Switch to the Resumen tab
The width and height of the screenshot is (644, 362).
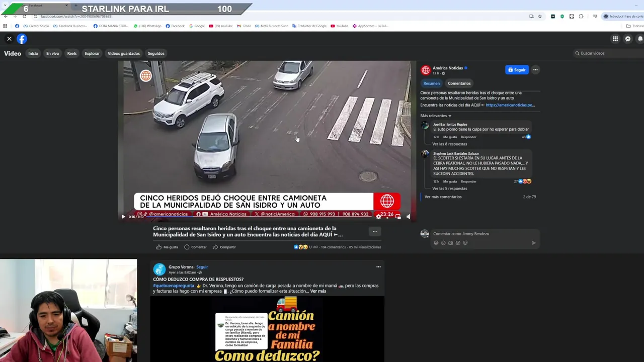coord(431,83)
